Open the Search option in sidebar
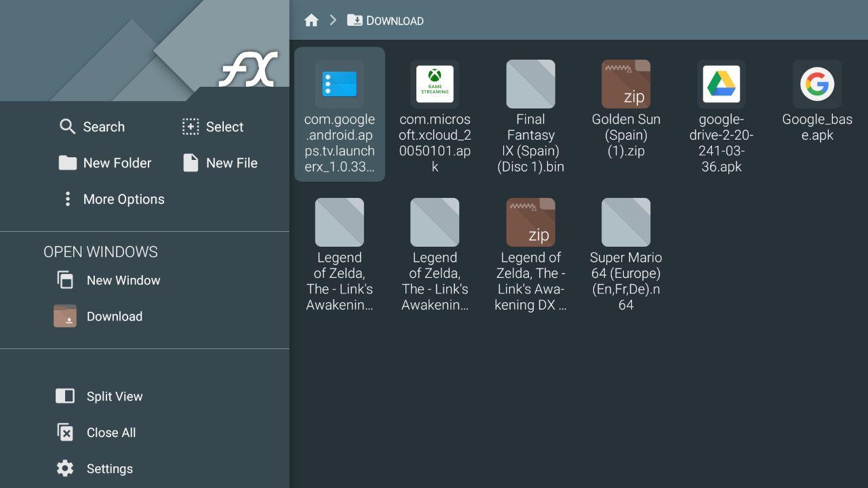Image resolution: width=868 pixels, height=488 pixels. click(92, 127)
